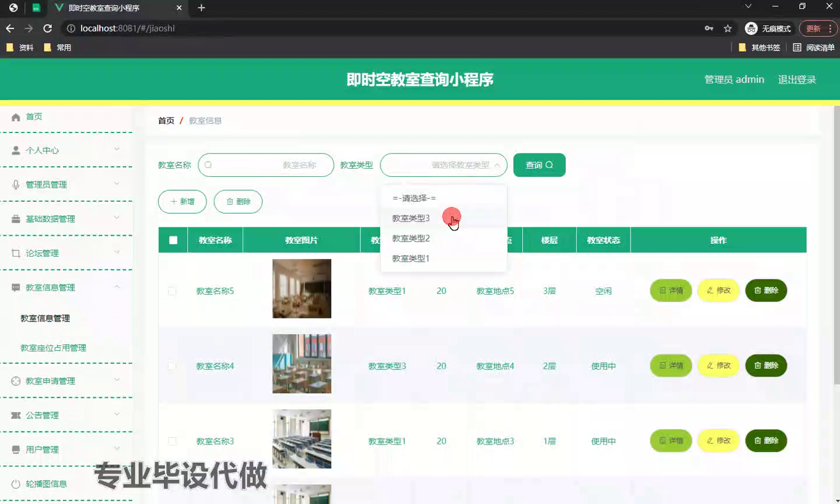Check the row checkbox for 教室名称3
Screen dimensions: 840x504
[172, 441]
